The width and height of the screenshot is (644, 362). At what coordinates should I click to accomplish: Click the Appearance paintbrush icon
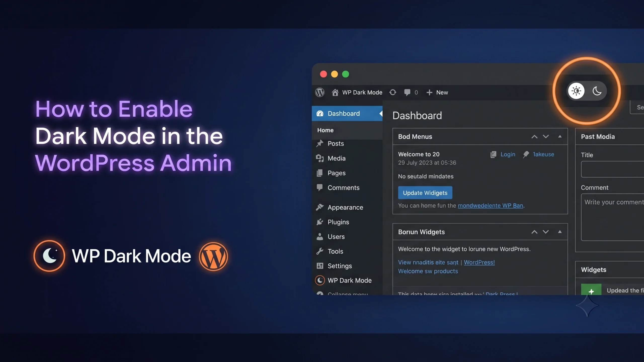(319, 207)
